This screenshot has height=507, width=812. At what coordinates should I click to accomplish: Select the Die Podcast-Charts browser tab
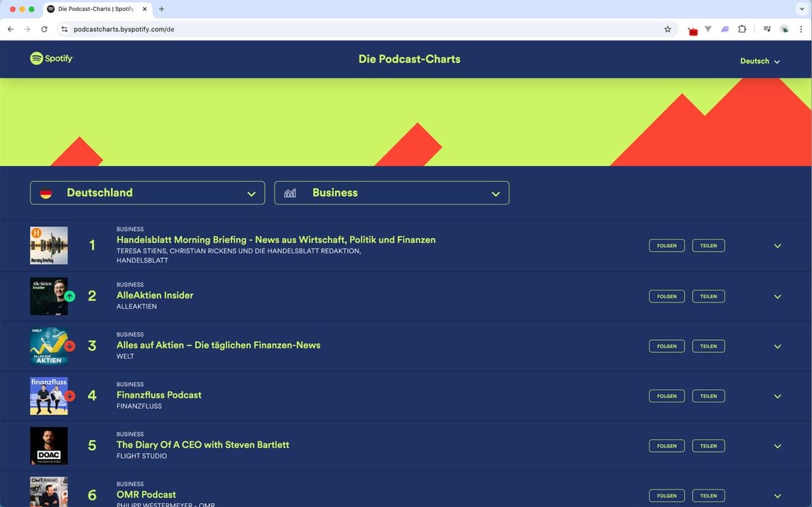pos(97,9)
